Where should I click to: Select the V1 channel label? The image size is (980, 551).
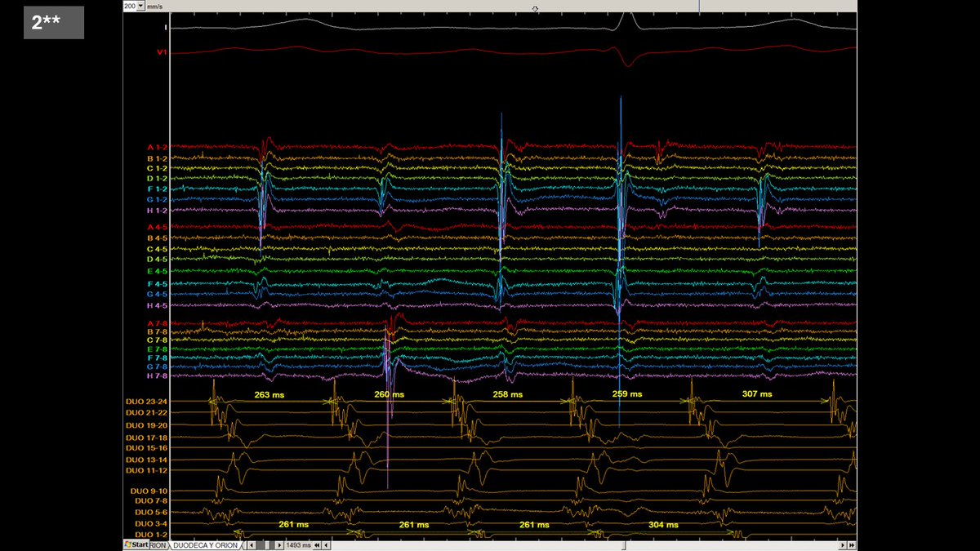click(x=162, y=53)
